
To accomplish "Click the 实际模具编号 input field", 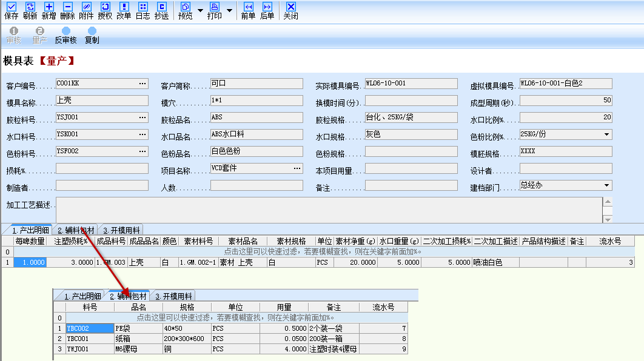I will (x=411, y=84).
